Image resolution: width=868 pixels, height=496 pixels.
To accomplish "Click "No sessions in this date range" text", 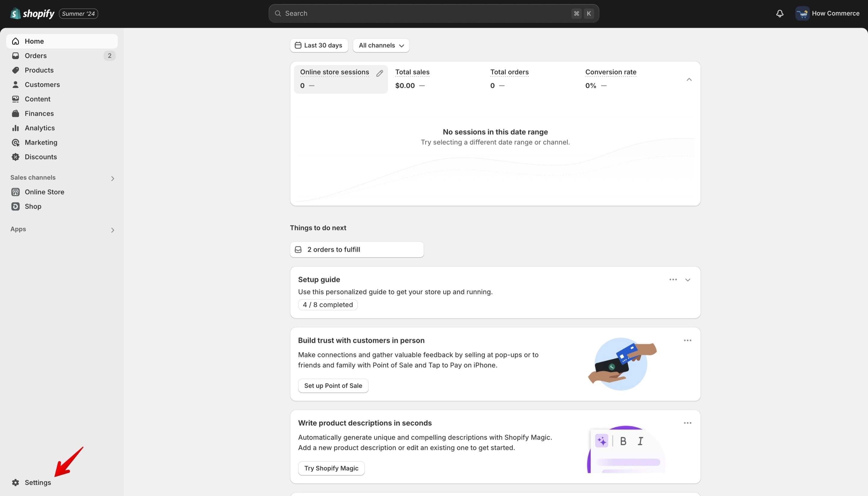I will 495,132.
